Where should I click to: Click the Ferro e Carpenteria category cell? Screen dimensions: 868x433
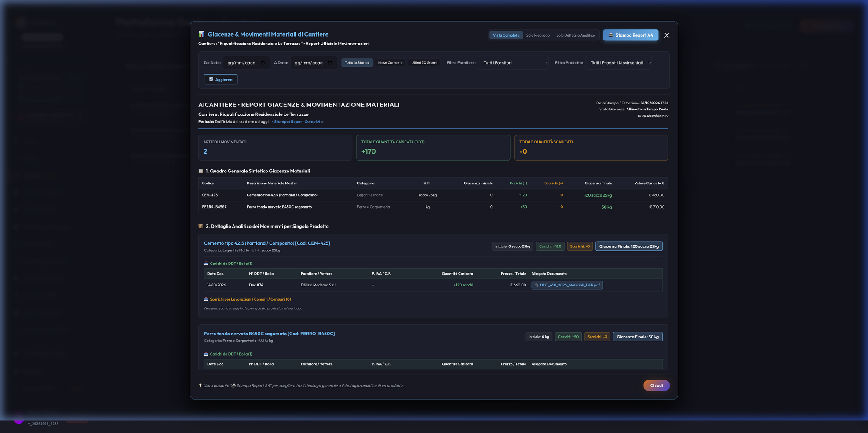click(373, 207)
